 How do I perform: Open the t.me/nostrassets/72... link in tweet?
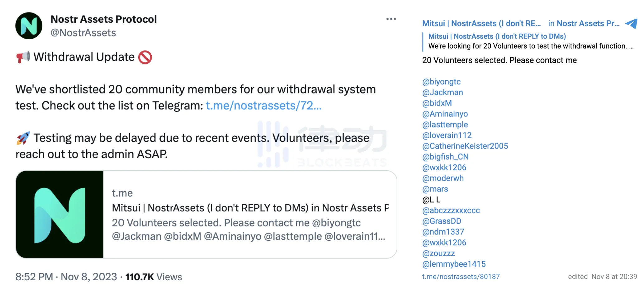263,106
